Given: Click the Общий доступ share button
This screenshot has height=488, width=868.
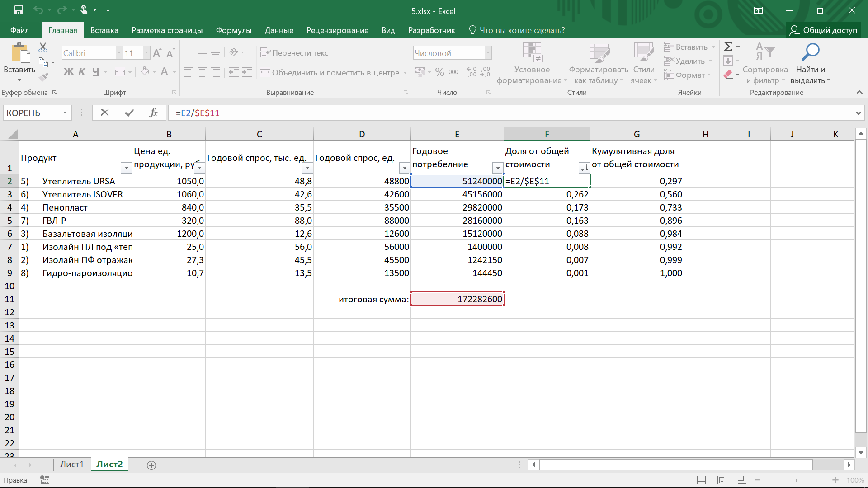Looking at the screenshot, I should tap(823, 30).
